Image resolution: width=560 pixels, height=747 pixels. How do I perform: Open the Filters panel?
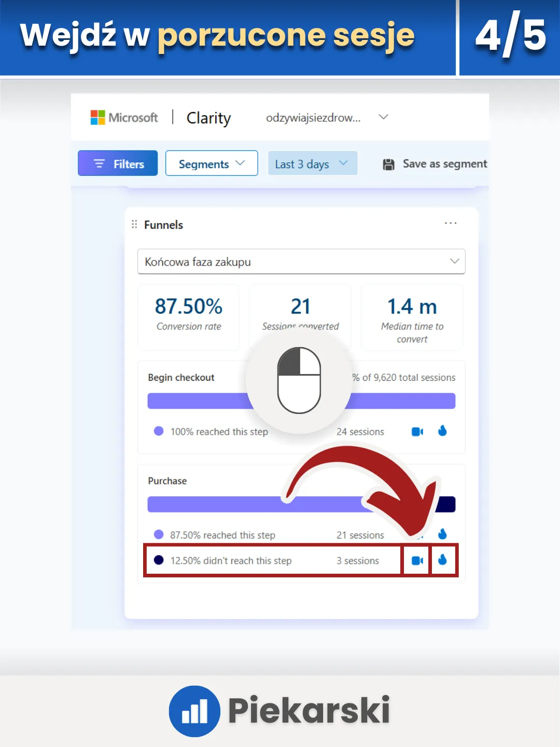point(118,163)
